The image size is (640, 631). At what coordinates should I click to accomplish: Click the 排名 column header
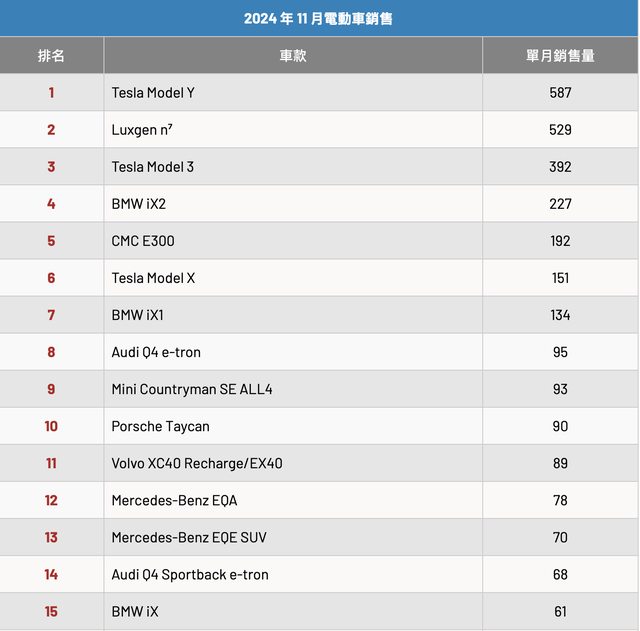(51, 56)
